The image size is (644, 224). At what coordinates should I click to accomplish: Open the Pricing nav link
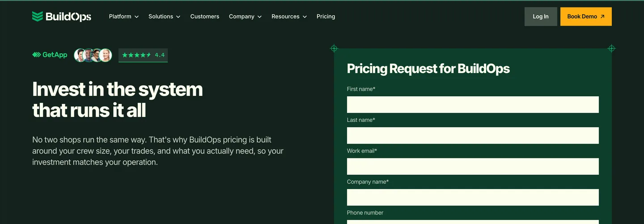pyautogui.click(x=326, y=17)
